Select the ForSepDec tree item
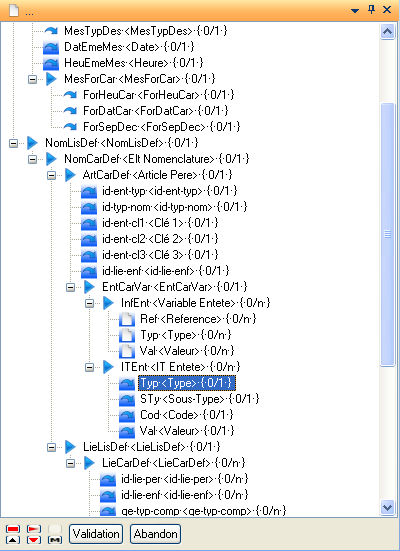The image size is (400, 551). (161, 127)
